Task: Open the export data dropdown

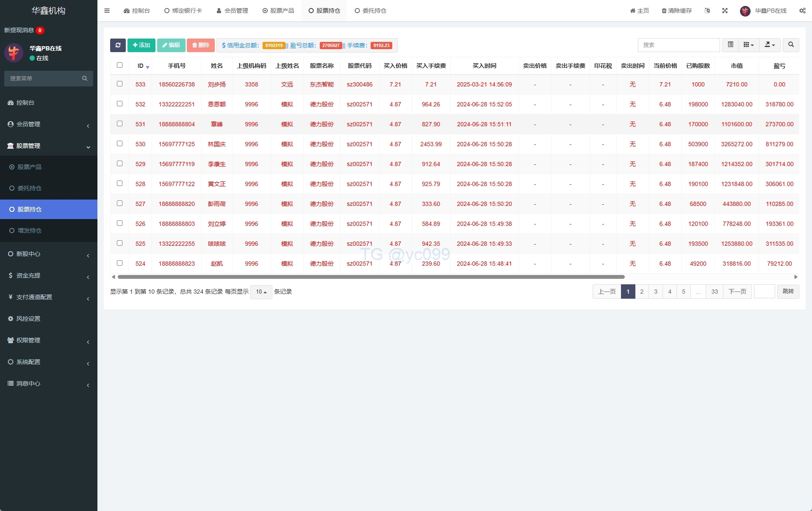Action: (x=770, y=45)
